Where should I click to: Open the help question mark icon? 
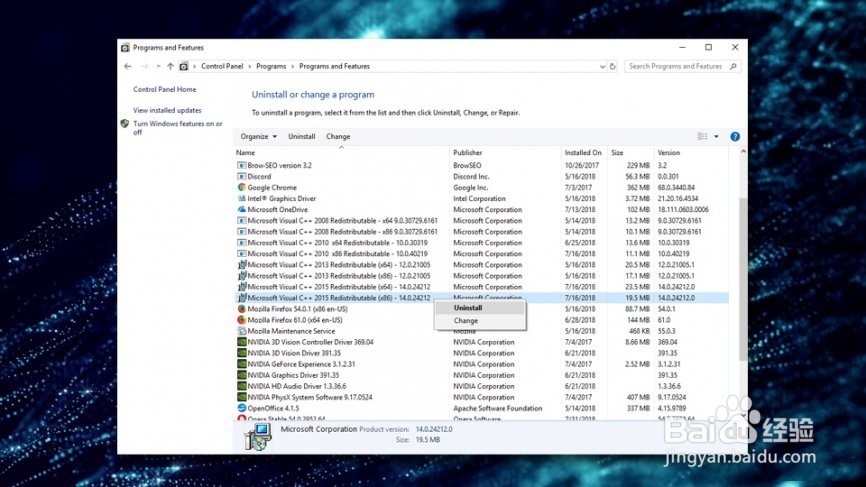pyautogui.click(x=735, y=136)
